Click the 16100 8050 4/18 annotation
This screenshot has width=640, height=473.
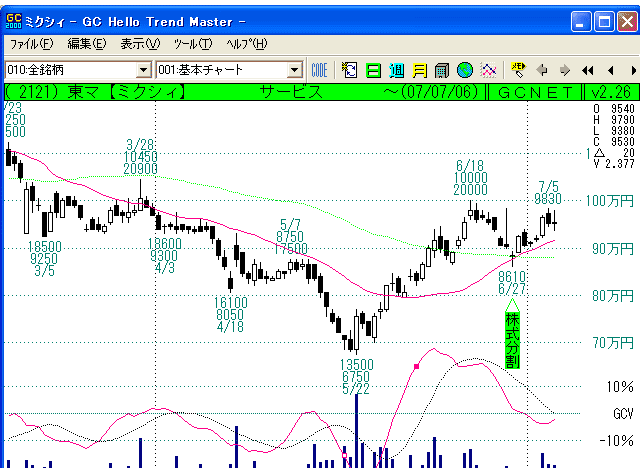click(x=231, y=314)
